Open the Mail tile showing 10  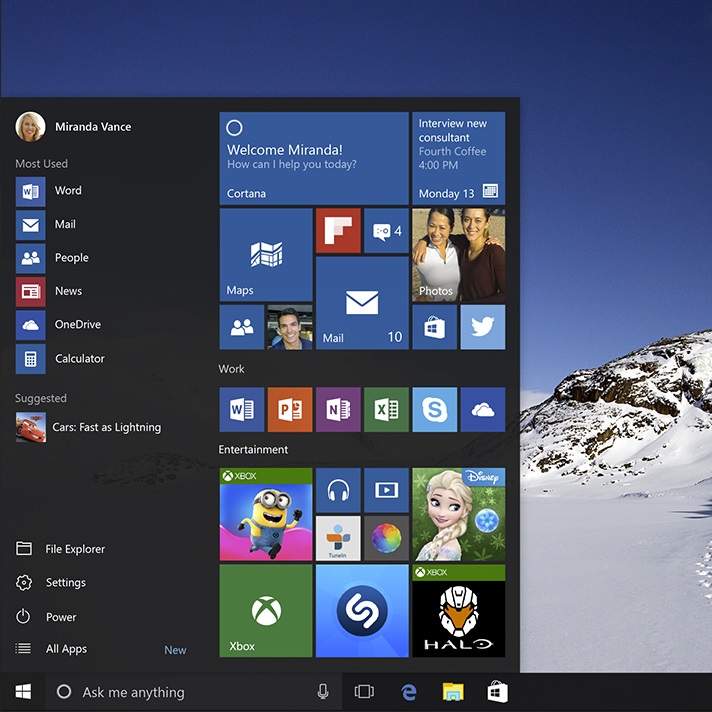(x=362, y=303)
